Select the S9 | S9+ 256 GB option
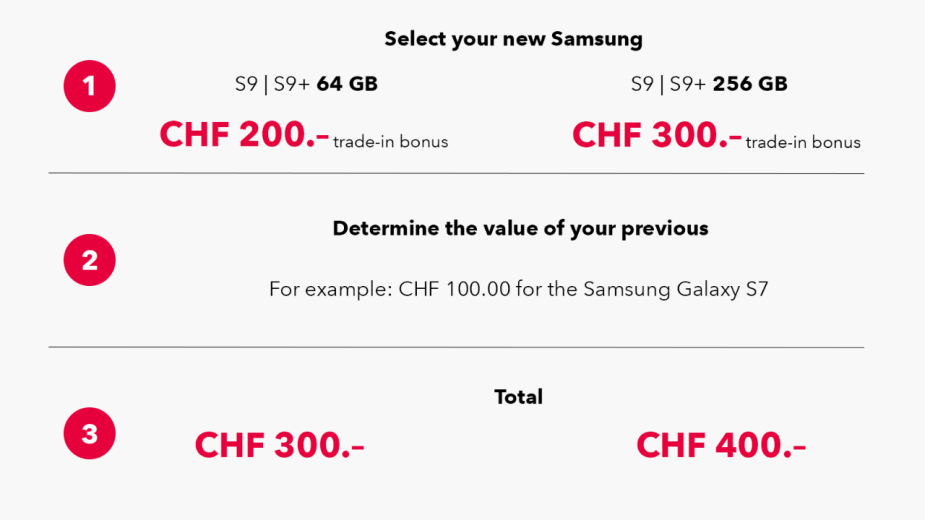Viewport: 925px width, 520px height. pyautogui.click(x=709, y=84)
